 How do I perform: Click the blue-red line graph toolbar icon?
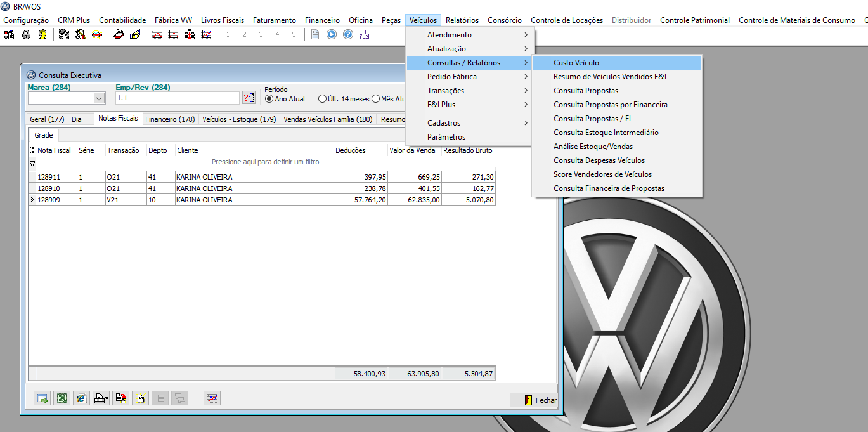206,34
